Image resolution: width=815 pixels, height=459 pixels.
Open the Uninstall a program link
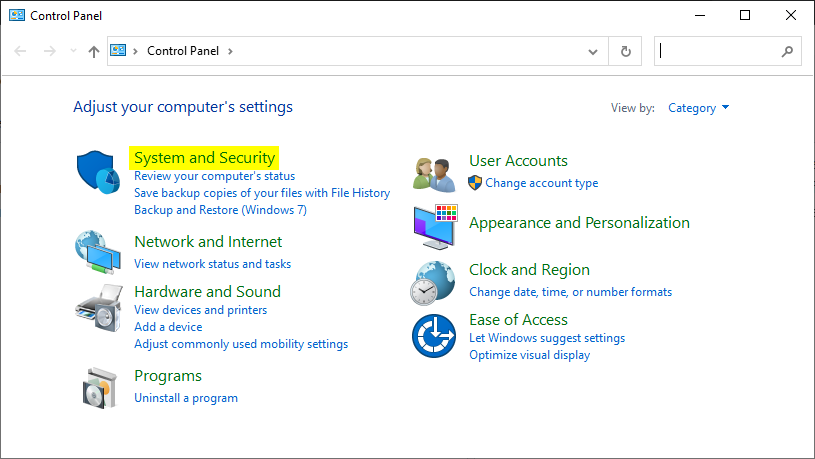click(x=186, y=398)
